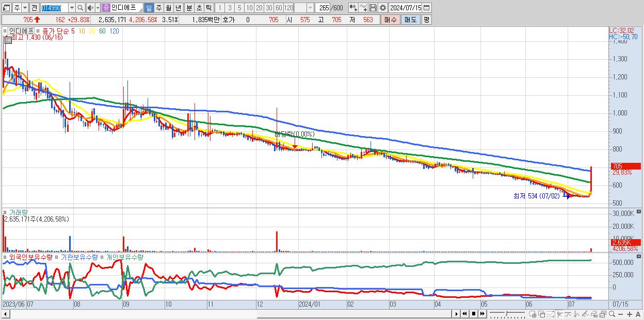This screenshot has width=644, height=320.
Task: Toggle the 개인보유수량 series checkbox
Action: click(x=103, y=257)
